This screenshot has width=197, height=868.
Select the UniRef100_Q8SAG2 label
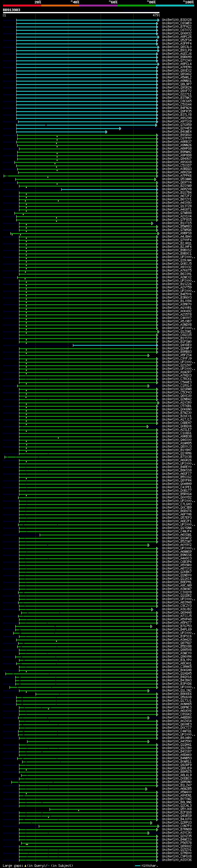(x=177, y=74)
